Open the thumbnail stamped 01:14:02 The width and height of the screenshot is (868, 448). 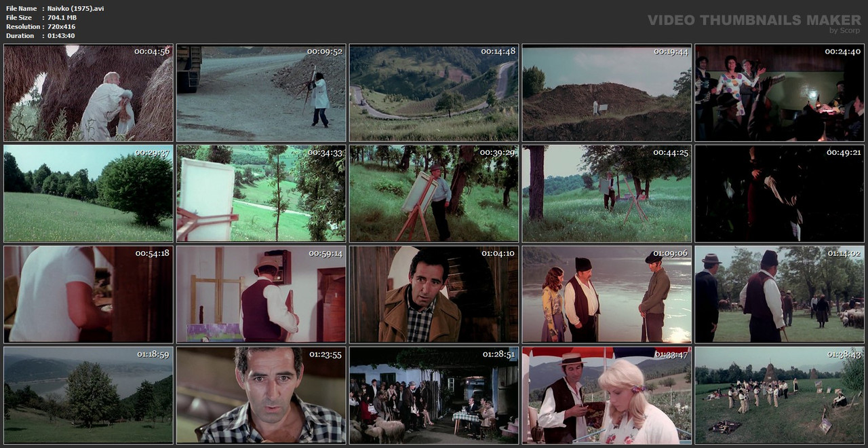780,295
